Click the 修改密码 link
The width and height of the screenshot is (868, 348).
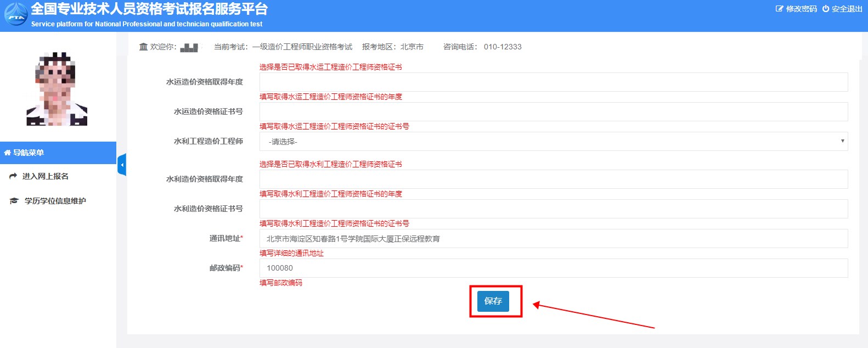point(801,9)
